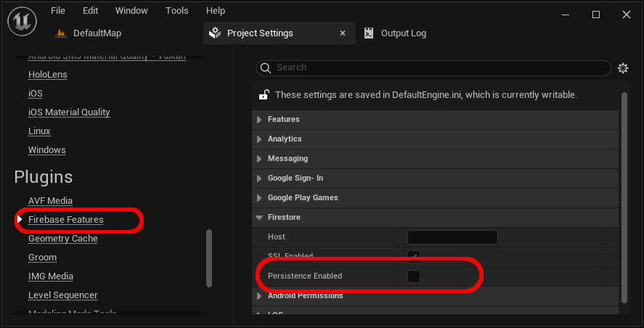Click the settings Search field
Screen dimensions: 644x328
tap(433, 68)
